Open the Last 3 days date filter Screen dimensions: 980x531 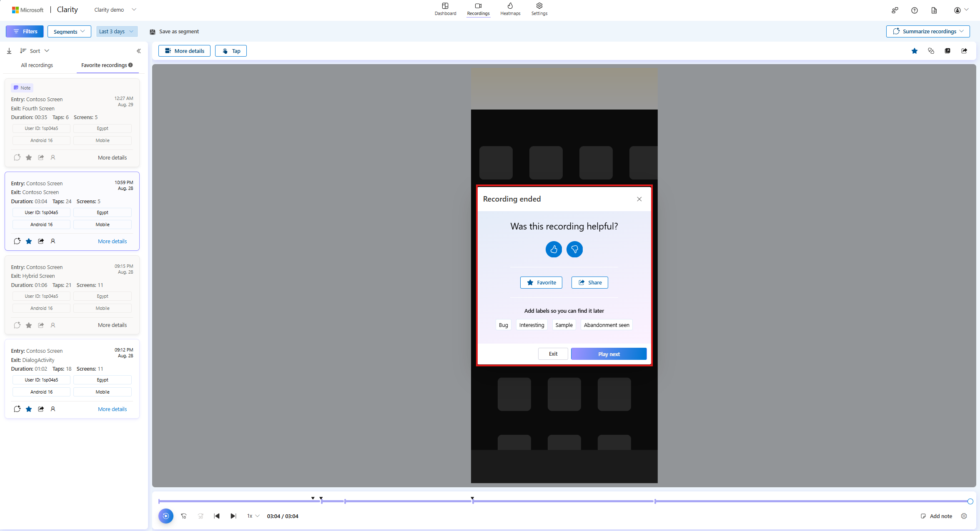(x=117, y=31)
